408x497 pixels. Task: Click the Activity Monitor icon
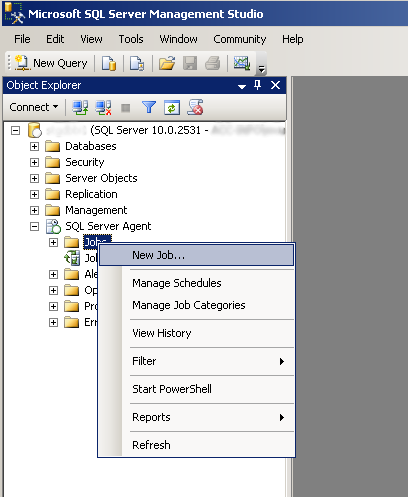(x=242, y=63)
